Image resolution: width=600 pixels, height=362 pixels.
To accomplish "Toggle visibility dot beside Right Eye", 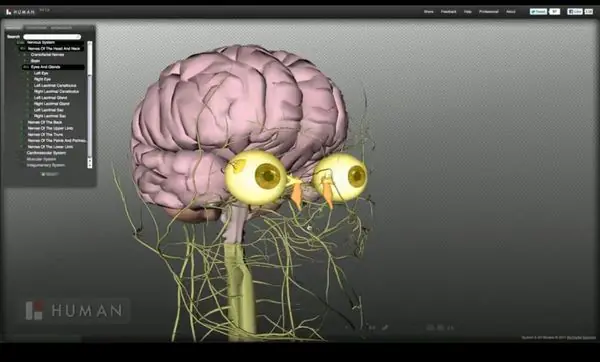I will point(28,79).
